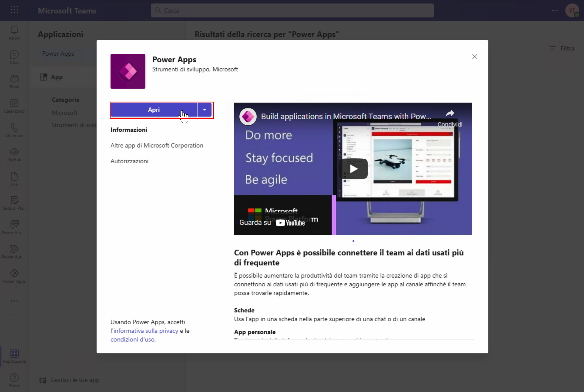Viewport: 584px width, 392px height.
Task: Open Team section in sidebar
Action: 14,82
